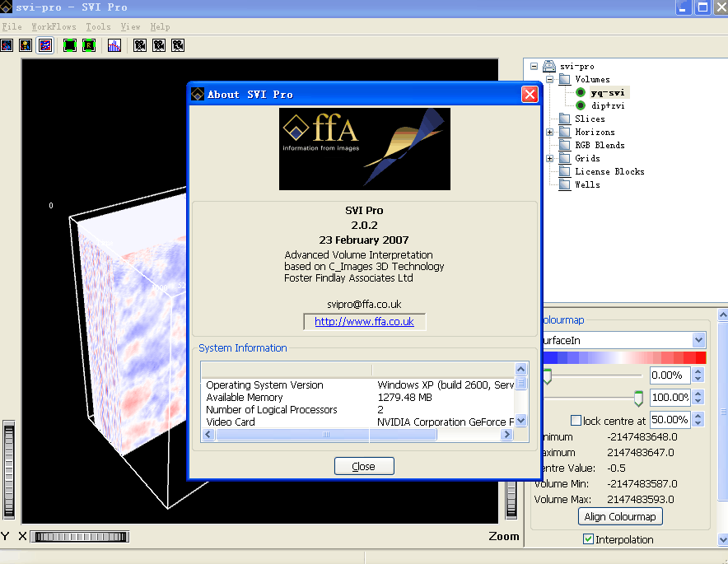The width and height of the screenshot is (728, 564).
Task: Click the Available Memory row
Action: tap(358, 398)
